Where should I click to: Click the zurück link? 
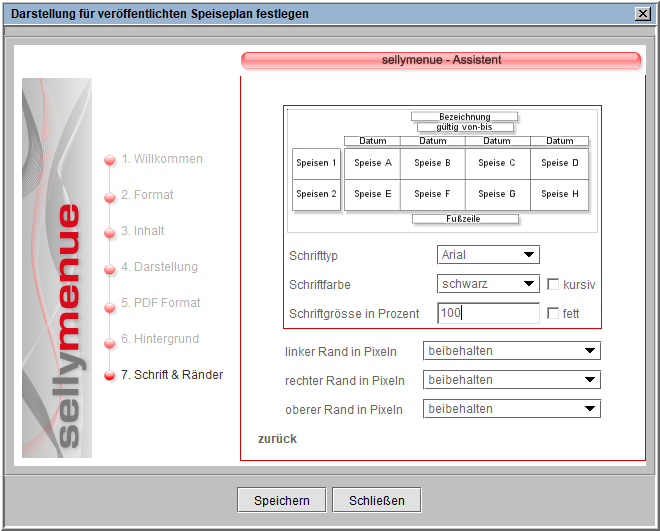coord(277,439)
